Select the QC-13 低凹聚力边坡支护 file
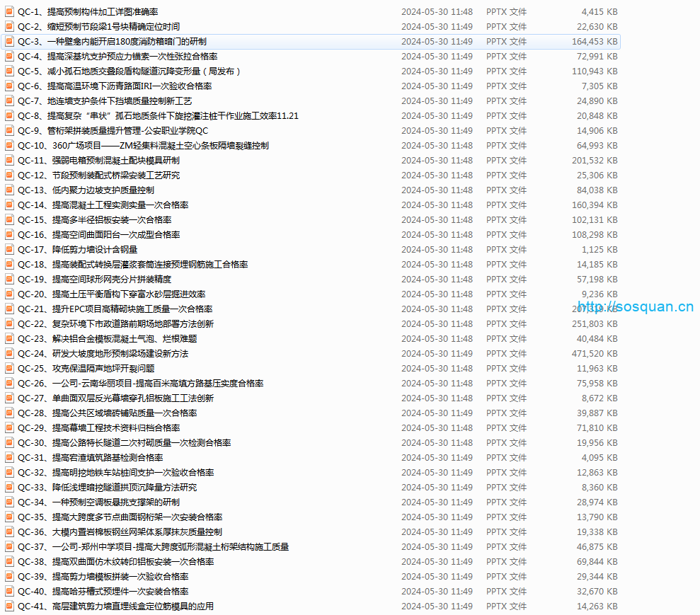This screenshot has height=615, width=700. (x=85, y=190)
